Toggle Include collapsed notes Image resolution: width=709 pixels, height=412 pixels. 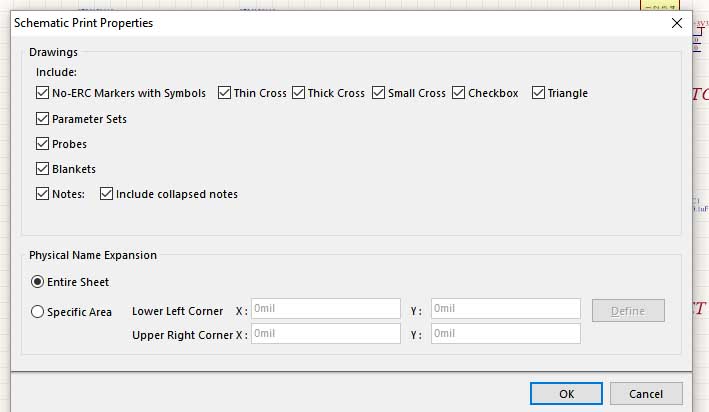tap(107, 194)
